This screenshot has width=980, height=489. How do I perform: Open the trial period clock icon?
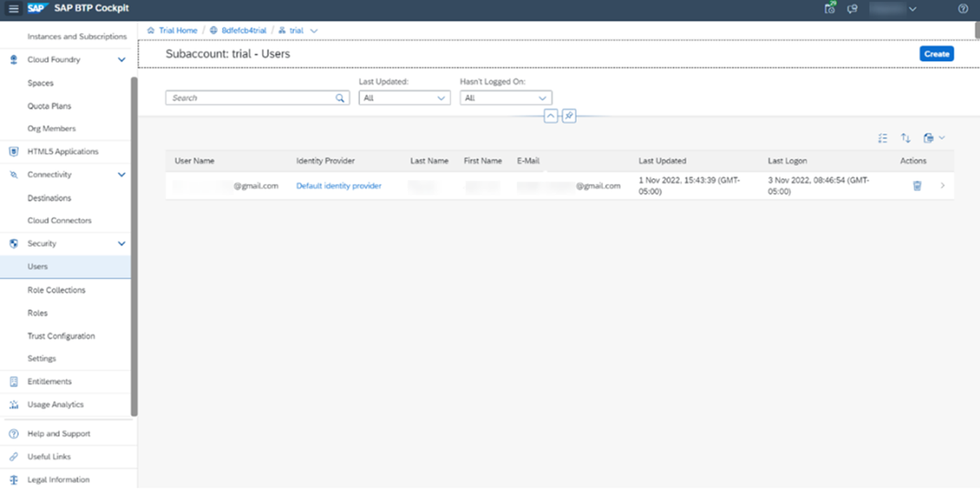point(829,9)
